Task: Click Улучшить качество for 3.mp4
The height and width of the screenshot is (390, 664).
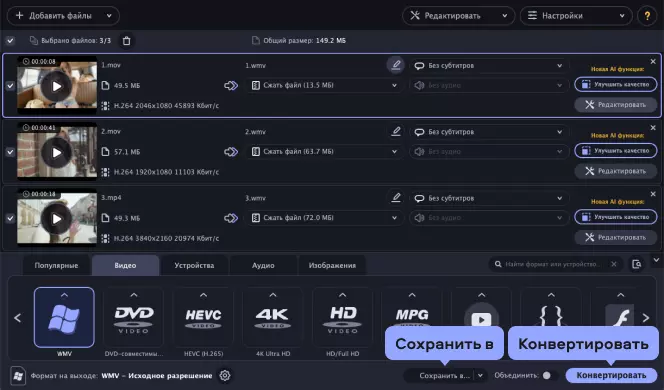Action: click(616, 217)
